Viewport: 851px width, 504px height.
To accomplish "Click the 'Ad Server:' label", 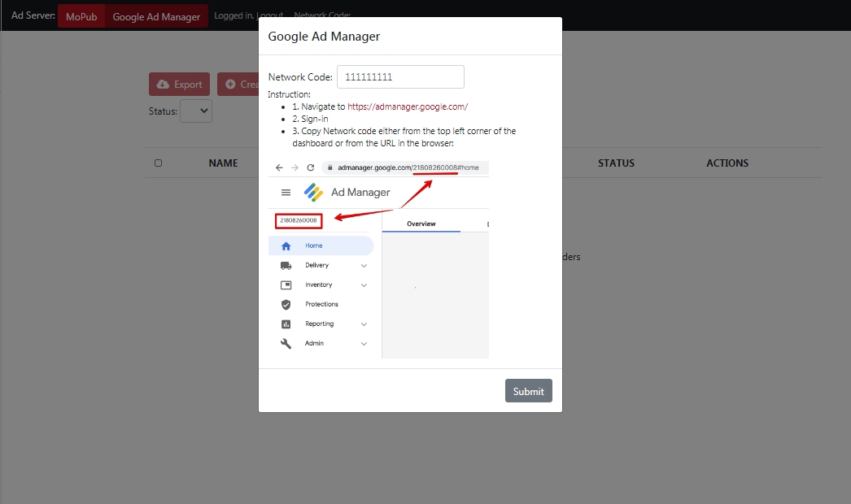I will (33, 15).
